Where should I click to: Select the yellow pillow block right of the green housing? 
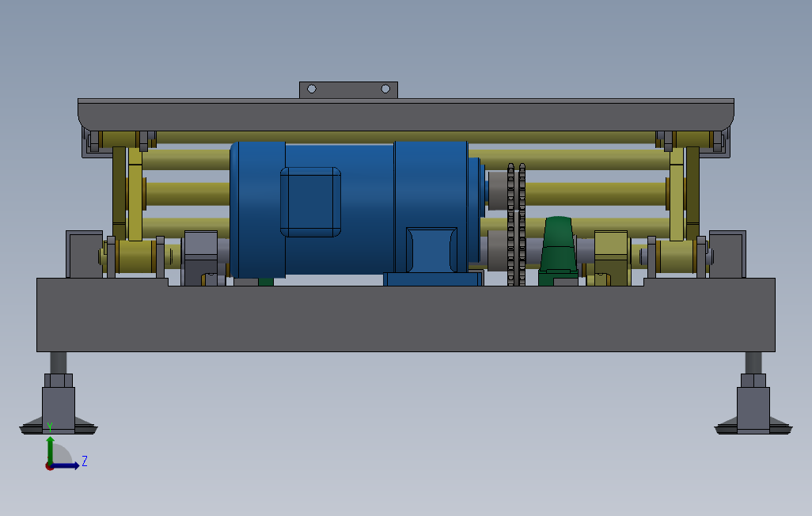611,258
